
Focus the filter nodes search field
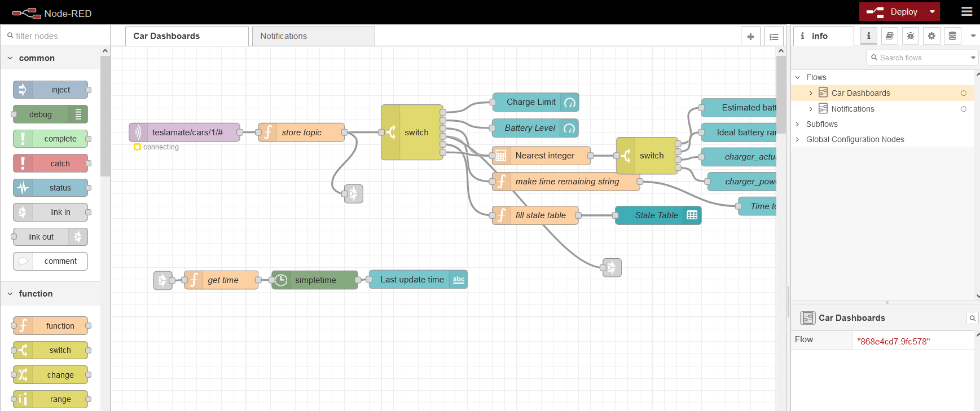point(56,36)
